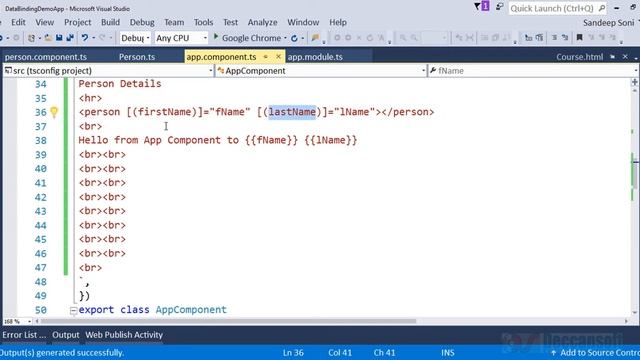Click the horizontal scrollbar thumb of the editor
Viewport: 640px width, 360px height.
[x=228, y=322]
